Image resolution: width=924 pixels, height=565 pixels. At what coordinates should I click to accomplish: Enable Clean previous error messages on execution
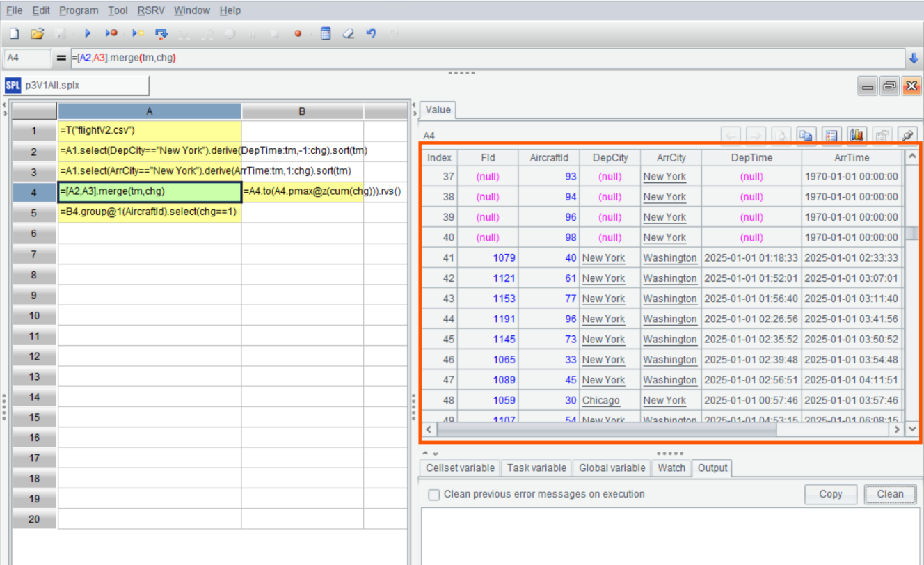(x=433, y=495)
